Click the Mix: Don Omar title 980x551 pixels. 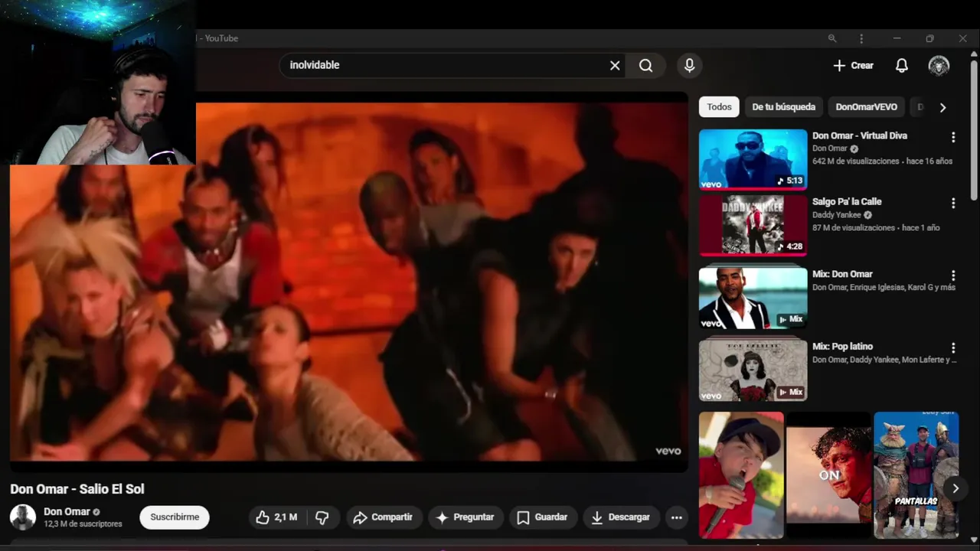(x=842, y=274)
